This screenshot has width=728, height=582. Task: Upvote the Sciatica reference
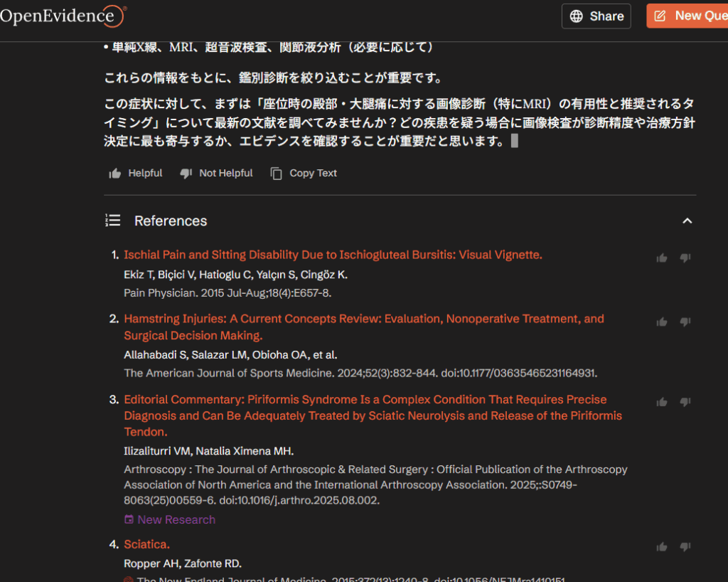pos(662,547)
